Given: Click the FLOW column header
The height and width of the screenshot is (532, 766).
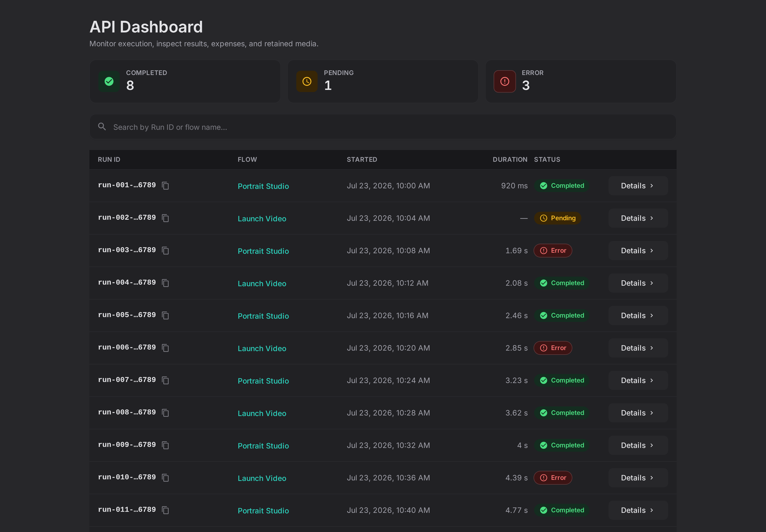Looking at the screenshot, I should 247,159.
